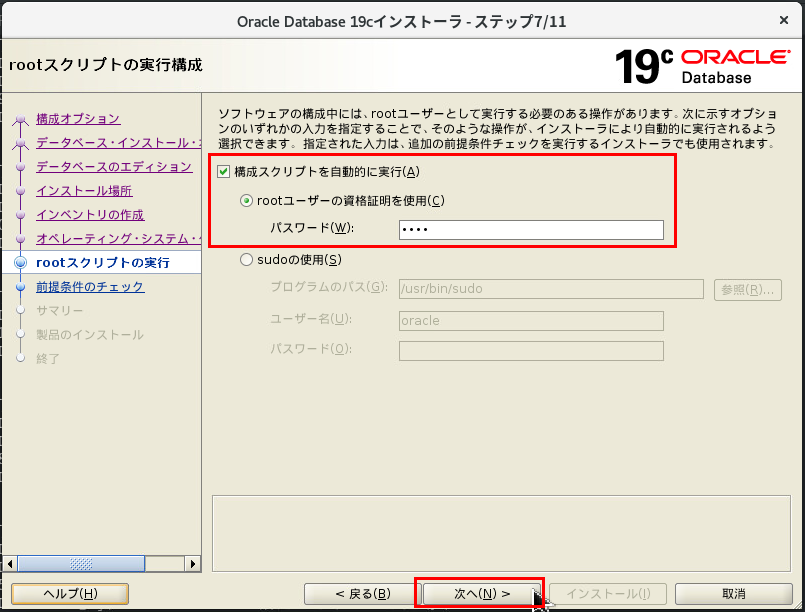Open 構成オプション step link

[x=78, y=119]
